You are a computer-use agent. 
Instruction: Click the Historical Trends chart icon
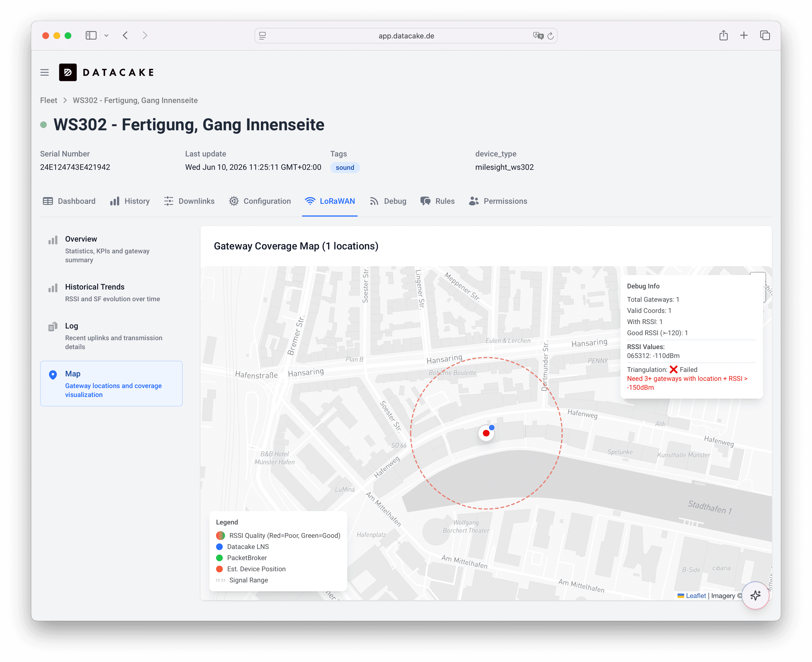tap(53, 288)
